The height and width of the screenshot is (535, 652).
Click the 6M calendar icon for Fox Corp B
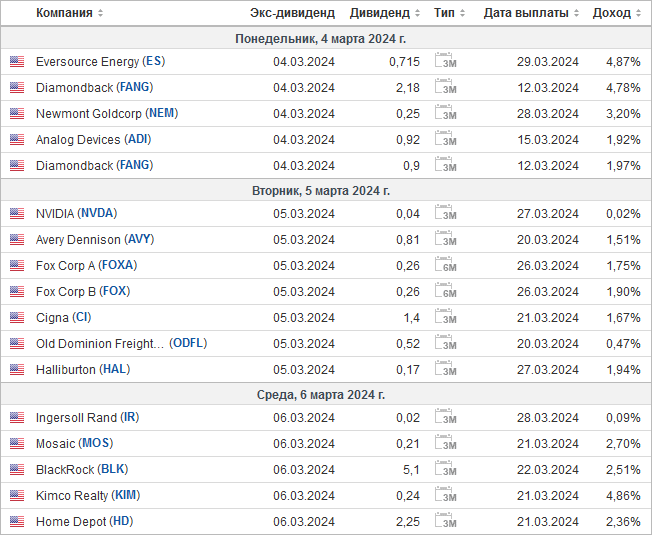tap(445, 291)
